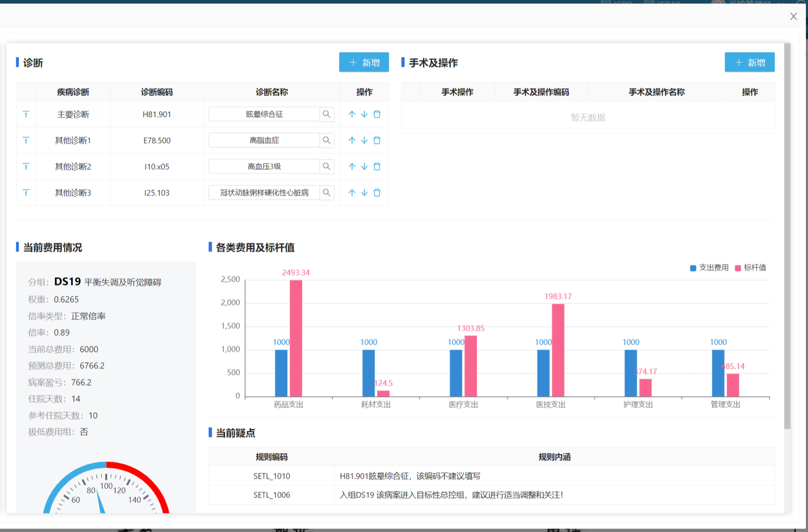The height and width of the screenshot is (532, 808).
Task: Pin 其他诊断1 row to top
Action: (26, 140)
